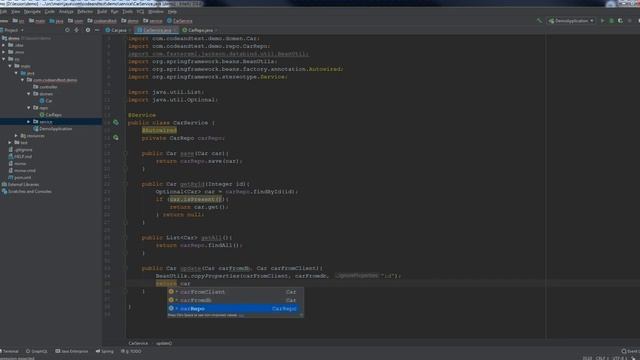The width and height of the screenshot is (640, 360).
Task: Open the Refactor menu
Action: (85, 12)
